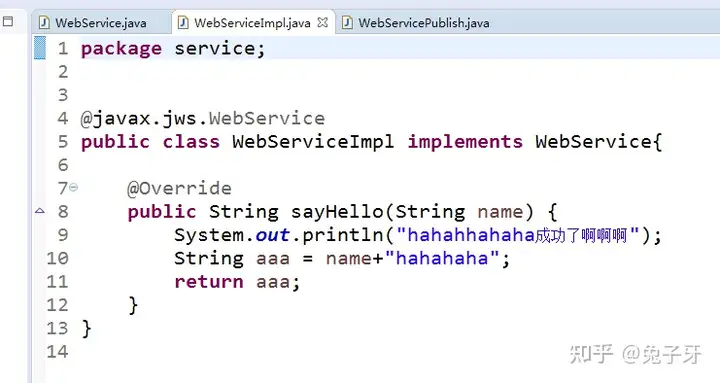The width and height of the screenshot is (720, 383).
Task: Click line number 14 in the gutter
Action: pos(57,352)
